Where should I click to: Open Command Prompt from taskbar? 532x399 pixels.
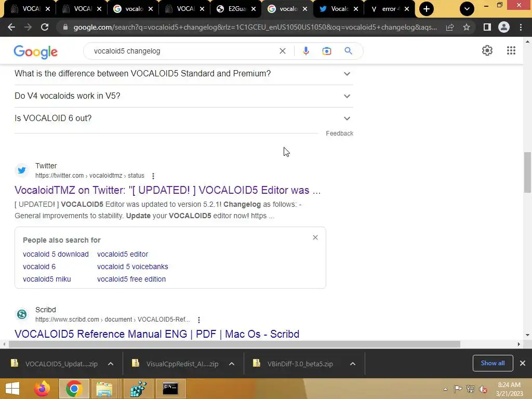(170, 389)
